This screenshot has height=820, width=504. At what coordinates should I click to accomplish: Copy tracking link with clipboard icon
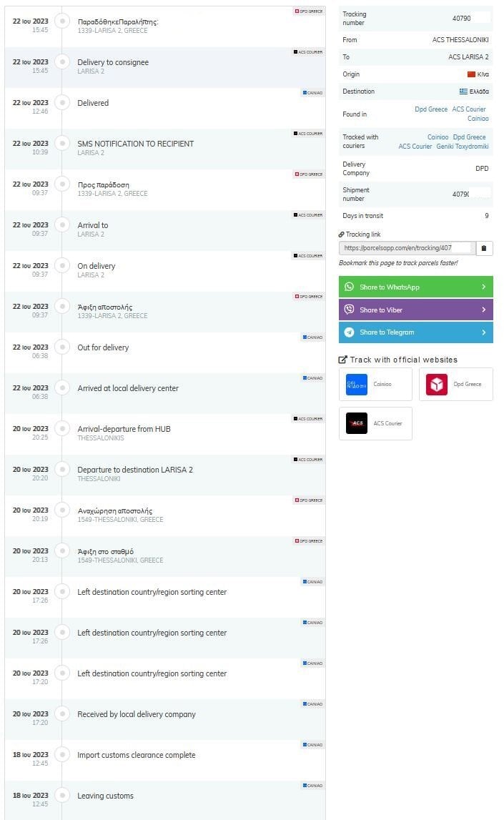(484, 248)
